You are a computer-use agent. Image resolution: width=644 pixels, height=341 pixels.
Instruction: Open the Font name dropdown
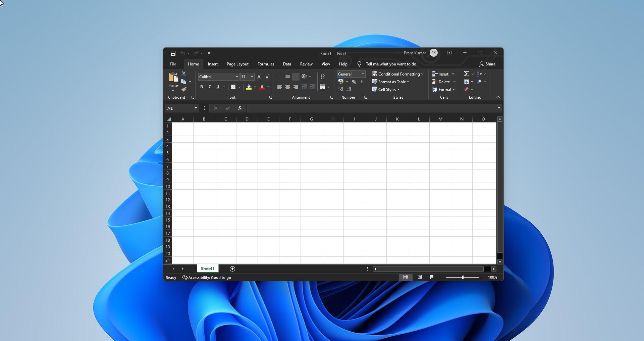point(236,77)
